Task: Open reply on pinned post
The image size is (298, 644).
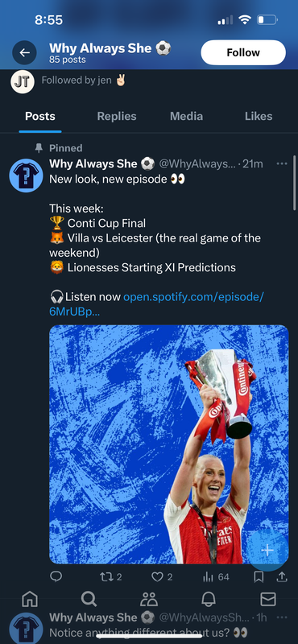Action: [56, 576]
